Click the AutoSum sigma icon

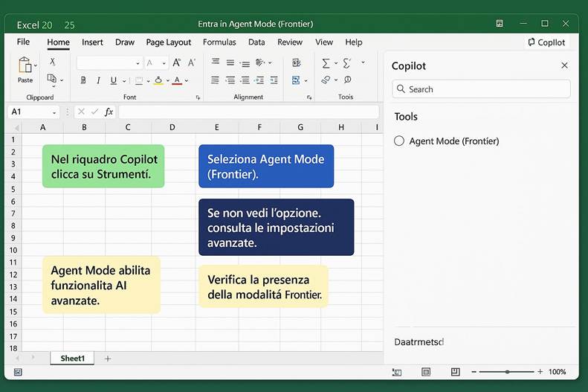tap(326, 63)
